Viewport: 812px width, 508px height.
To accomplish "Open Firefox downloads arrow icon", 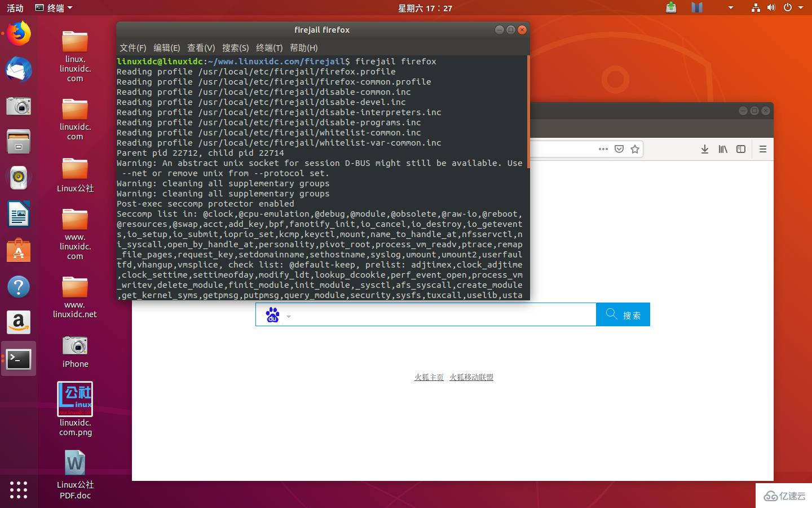I will 704,149.
